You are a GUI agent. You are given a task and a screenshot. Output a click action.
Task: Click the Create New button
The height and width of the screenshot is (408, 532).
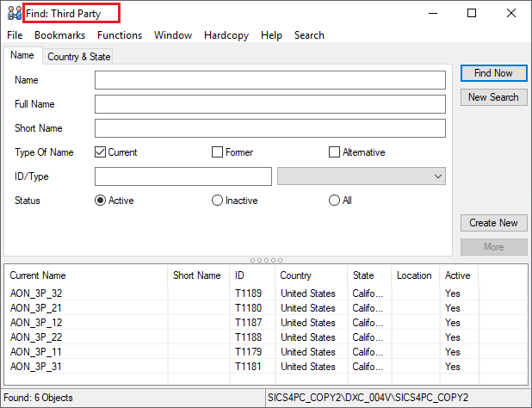click(x=493, y=223)
